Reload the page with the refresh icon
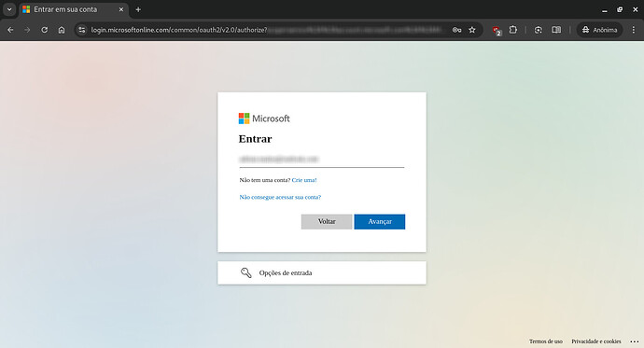644x348 pixels. (x=45, y=30)
